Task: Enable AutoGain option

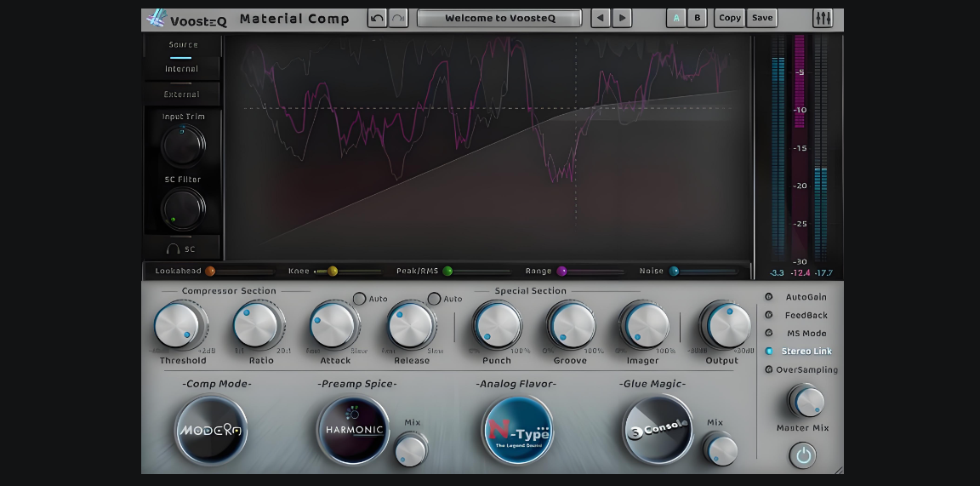Action: (797, 297)
